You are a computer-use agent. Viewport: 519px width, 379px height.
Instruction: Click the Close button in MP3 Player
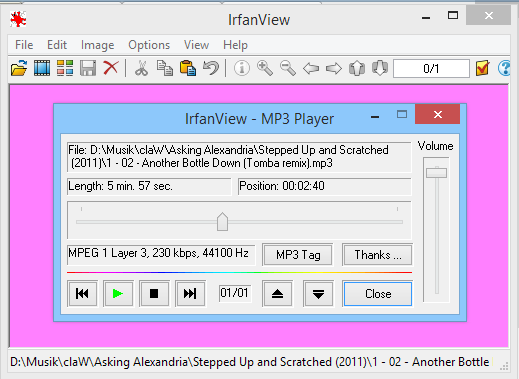click(x=378, y=294)
